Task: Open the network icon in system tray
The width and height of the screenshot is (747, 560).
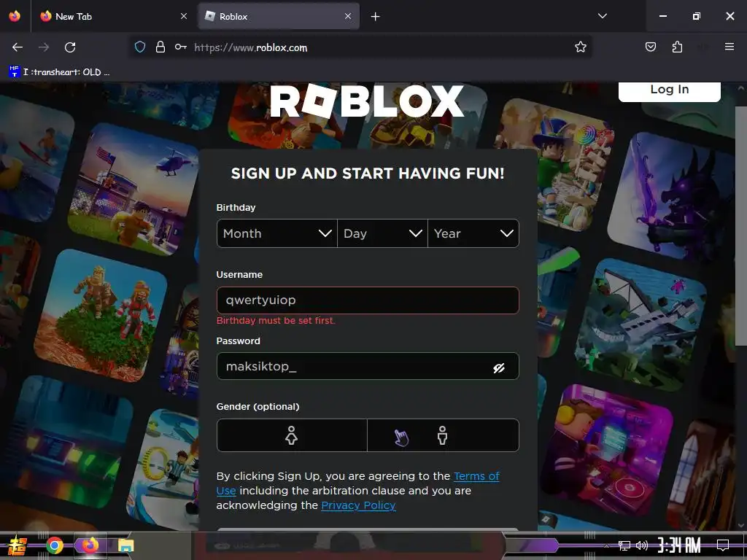Action: 624,545
